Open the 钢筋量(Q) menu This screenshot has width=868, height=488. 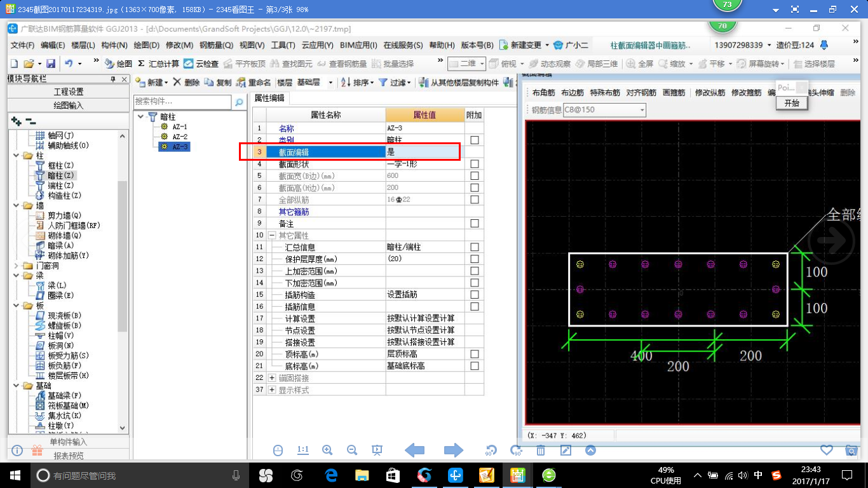pos(216,45)
